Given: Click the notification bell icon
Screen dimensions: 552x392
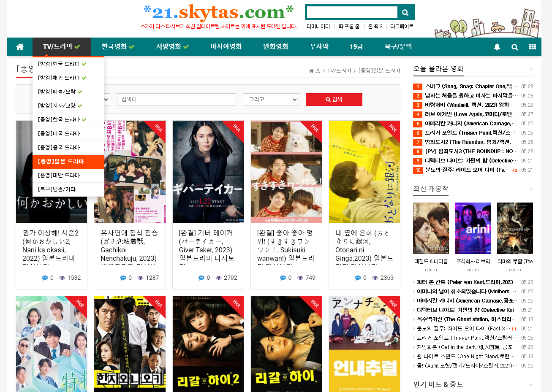Looking at the screenshot, I should (497, 47).
